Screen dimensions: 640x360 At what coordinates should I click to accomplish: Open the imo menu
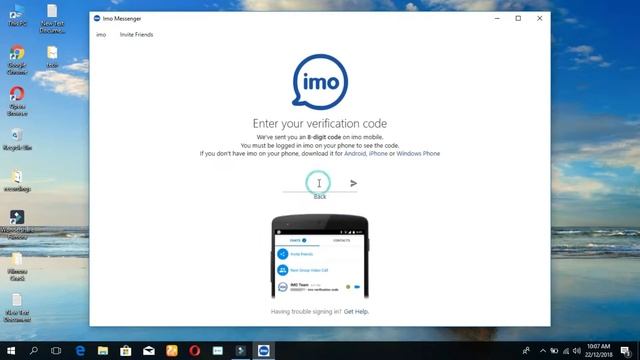[101, 35]
